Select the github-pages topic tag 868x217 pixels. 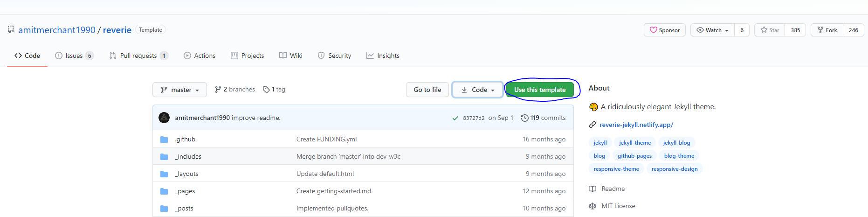pos(634,156)
